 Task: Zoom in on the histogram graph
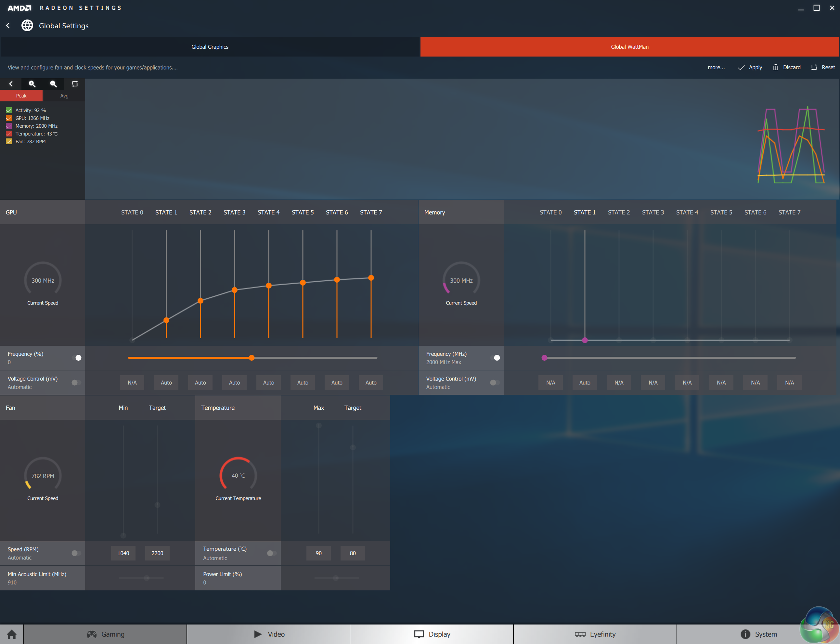pos(32,84)
